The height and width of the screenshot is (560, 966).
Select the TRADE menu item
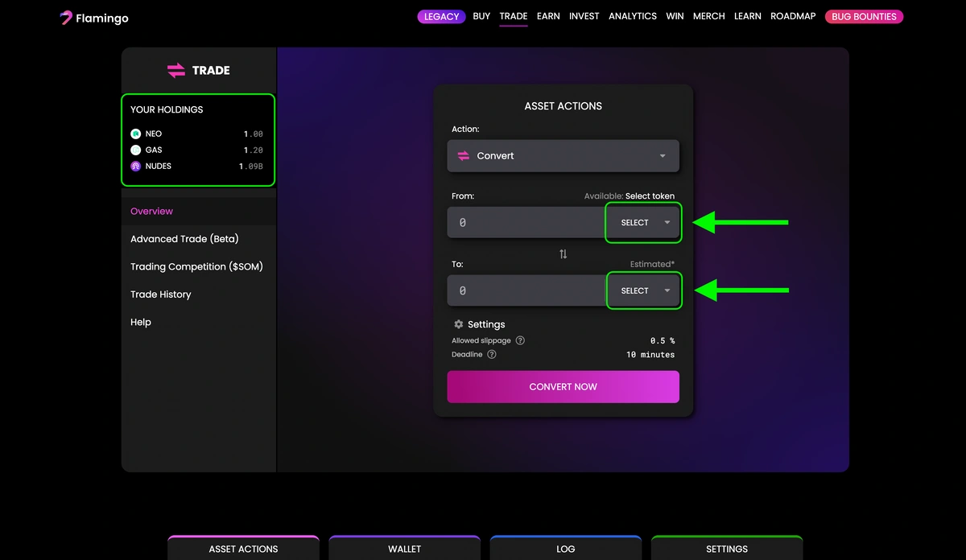(514, 16)
